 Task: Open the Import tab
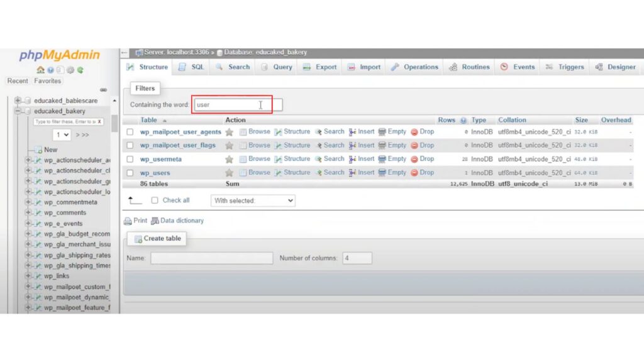(x=364, y=67)
